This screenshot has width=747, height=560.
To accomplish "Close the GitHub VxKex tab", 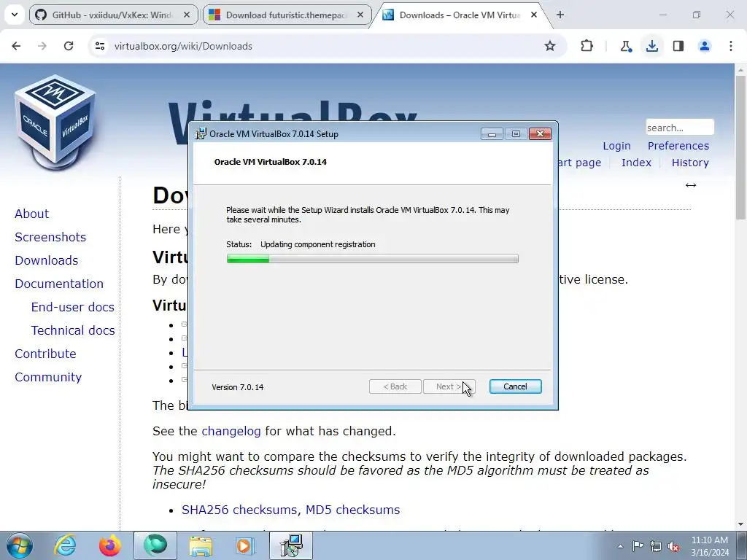I will (187, 15).
